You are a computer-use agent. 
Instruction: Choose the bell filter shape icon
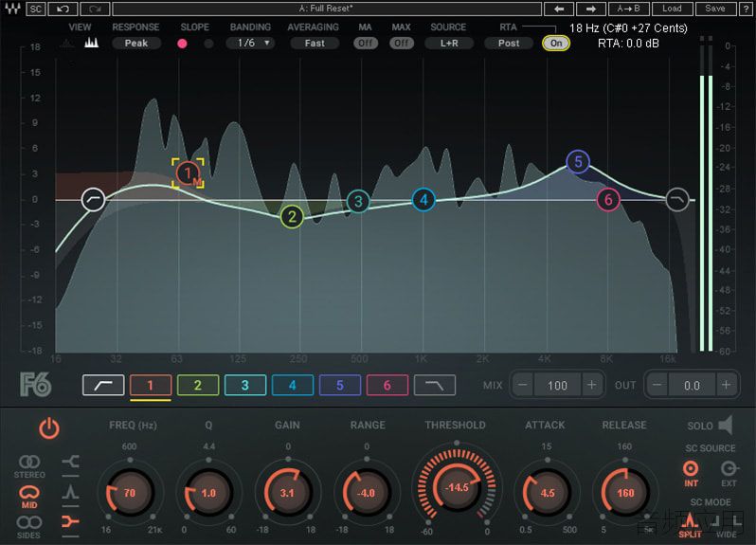pyautogui.click(x=70, y=492)
